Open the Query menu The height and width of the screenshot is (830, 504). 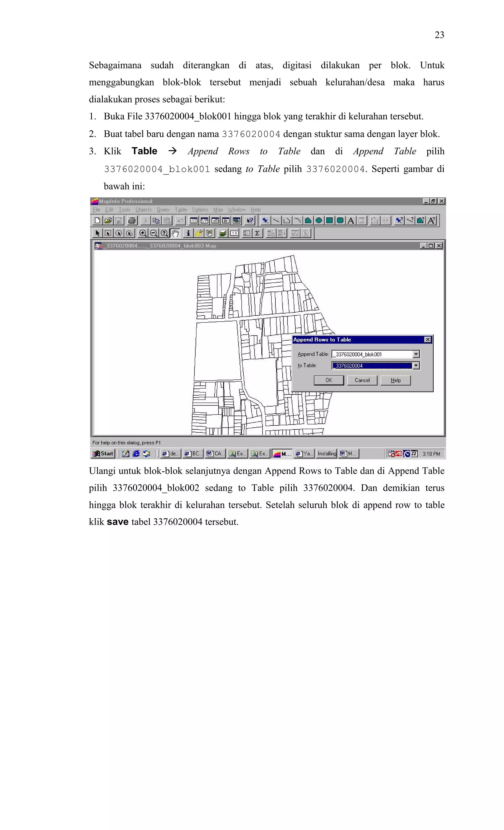tap(163, 209)
